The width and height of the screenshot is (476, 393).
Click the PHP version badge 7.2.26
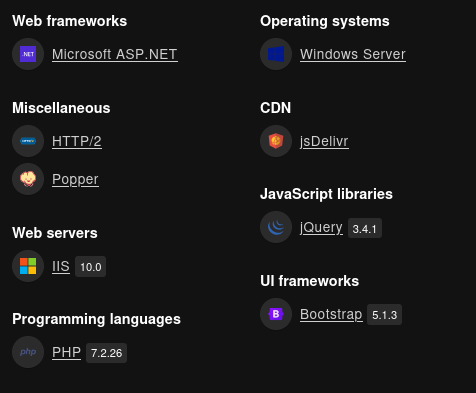[x=106, y=353]
